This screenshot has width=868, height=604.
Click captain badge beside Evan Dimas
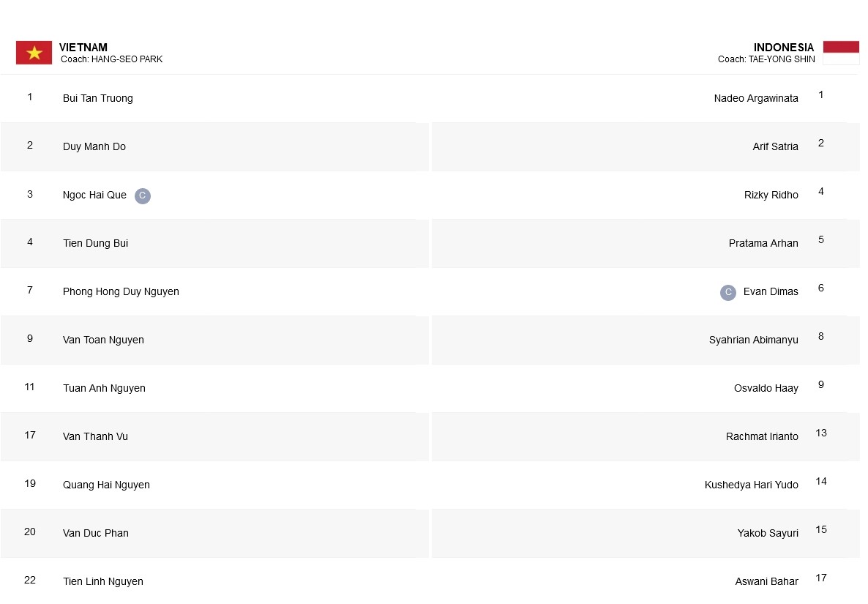pos(728,292)
